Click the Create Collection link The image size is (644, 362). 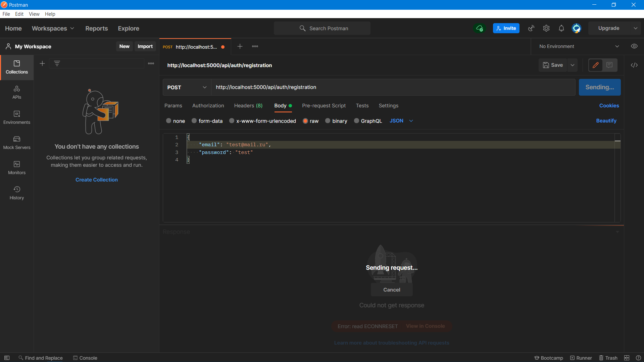tap(97, 180)
